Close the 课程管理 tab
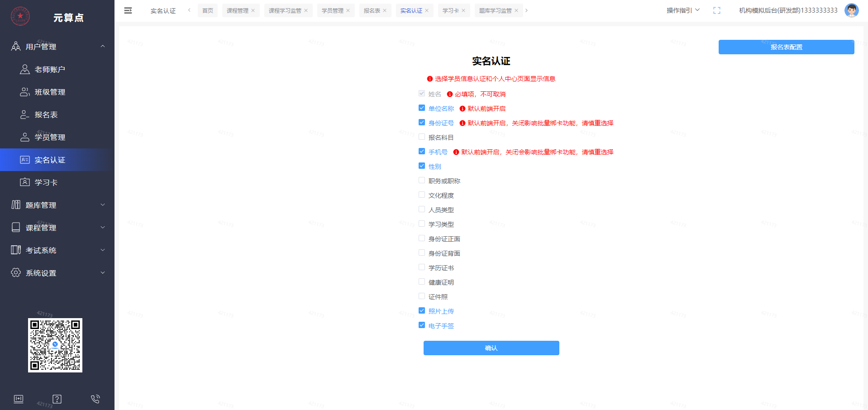The width and height of the screenshot is (868, 410). (253, 10)
